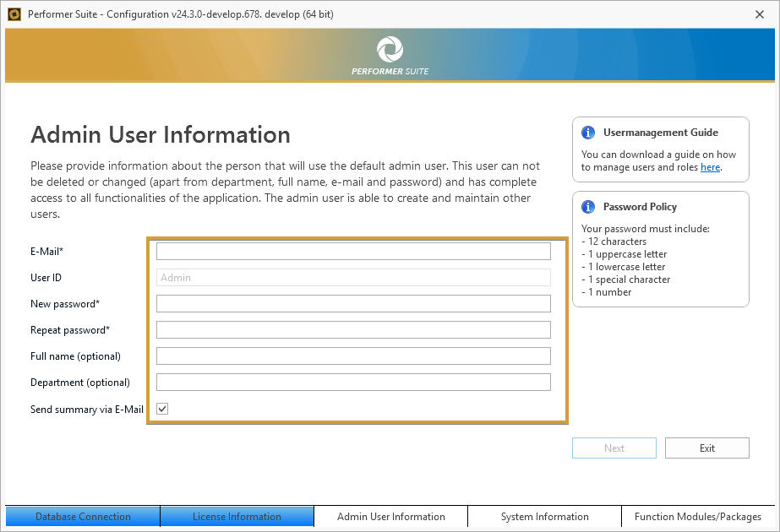This screenshot has height=532, width=780.
Task: Click the Password Policy info icon
Action: [588, 207]
